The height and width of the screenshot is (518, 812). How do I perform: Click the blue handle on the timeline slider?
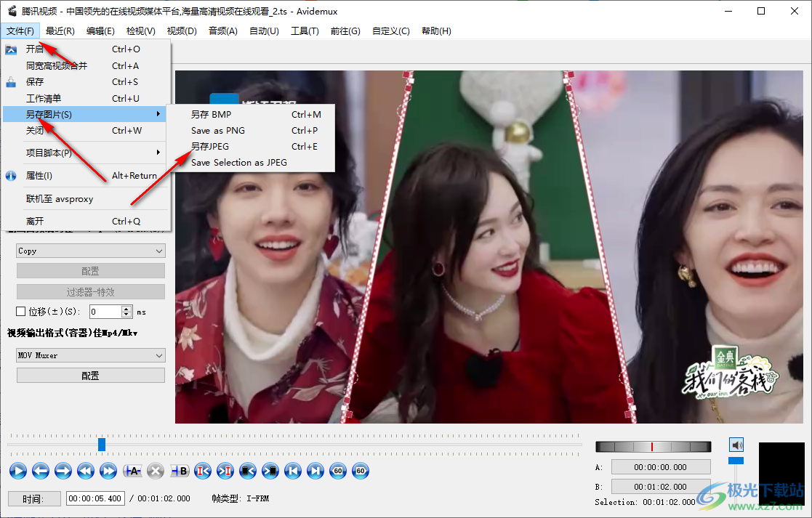102,444
